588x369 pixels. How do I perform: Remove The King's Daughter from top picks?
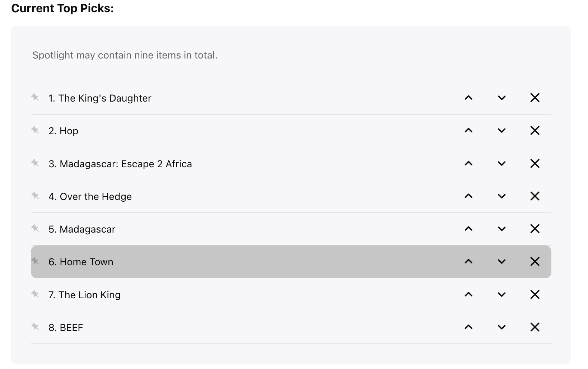pos(535,98)
